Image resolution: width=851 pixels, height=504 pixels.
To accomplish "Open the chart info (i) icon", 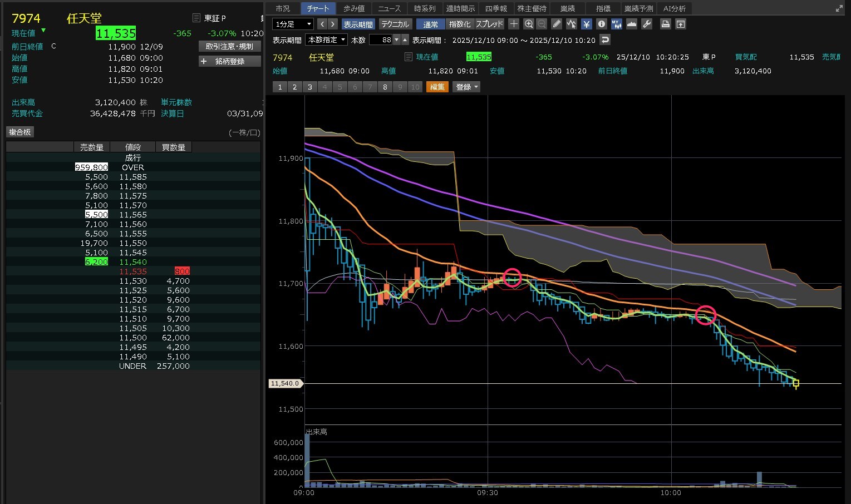I will point(601,24).
